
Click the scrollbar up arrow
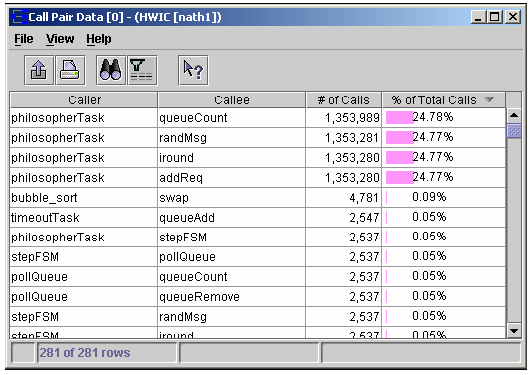[x=514, y=115]
